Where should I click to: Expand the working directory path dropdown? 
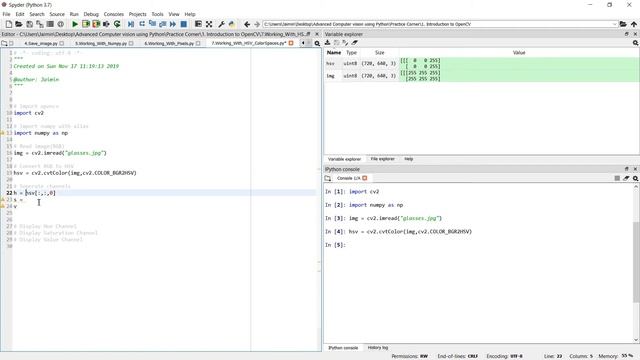tap(614, 24)
